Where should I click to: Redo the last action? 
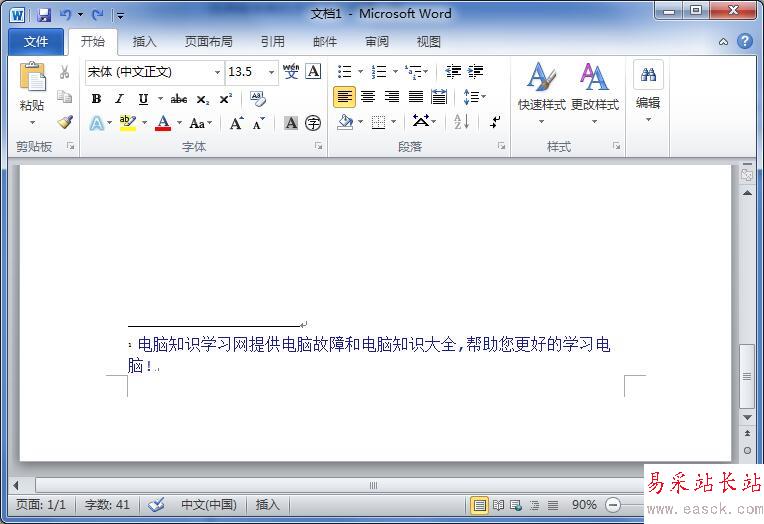97,15
